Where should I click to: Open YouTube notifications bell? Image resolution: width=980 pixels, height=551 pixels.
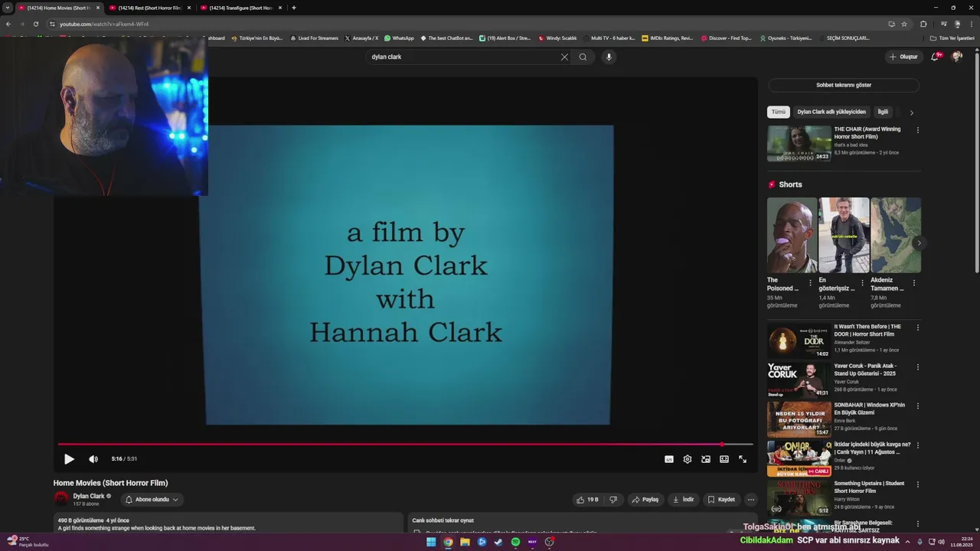(935, 57)
